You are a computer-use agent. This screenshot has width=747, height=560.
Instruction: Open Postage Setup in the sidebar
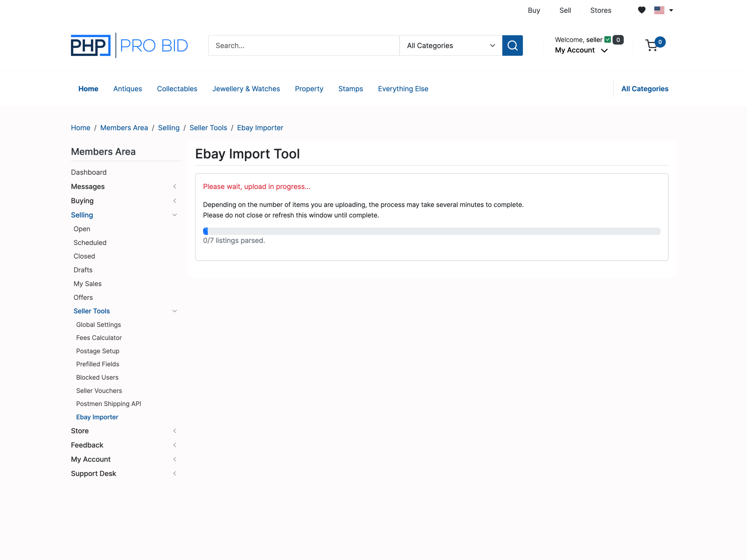pos(97,351)
